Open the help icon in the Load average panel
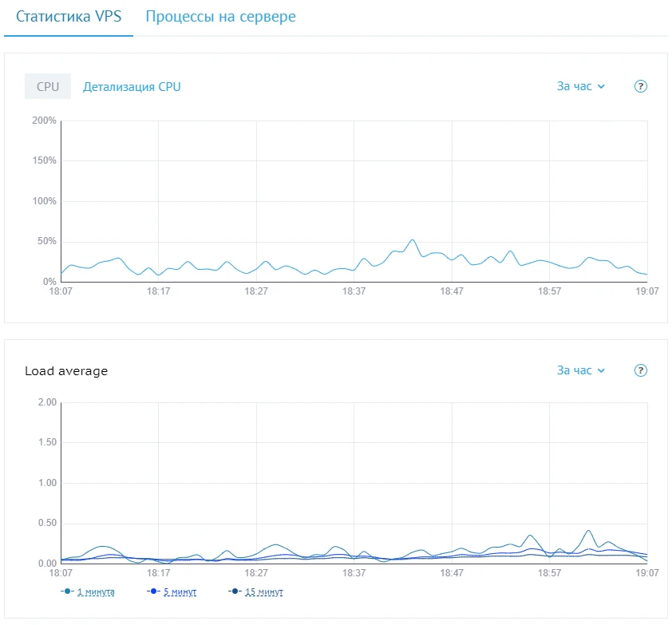The image size is (672, 625). pyautogui.click(x=640, y=370)
